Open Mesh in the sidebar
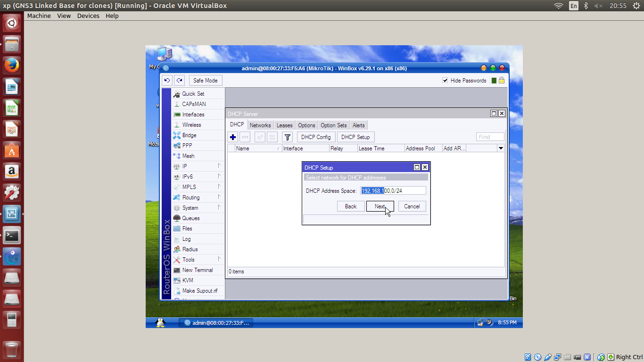This screenshot has height=362, width=644. pos(198,156)
